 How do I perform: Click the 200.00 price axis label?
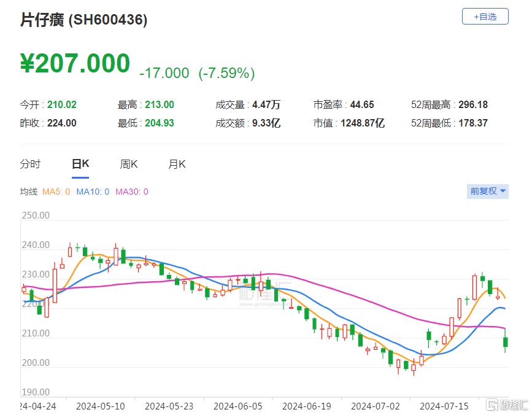point(36,363)
